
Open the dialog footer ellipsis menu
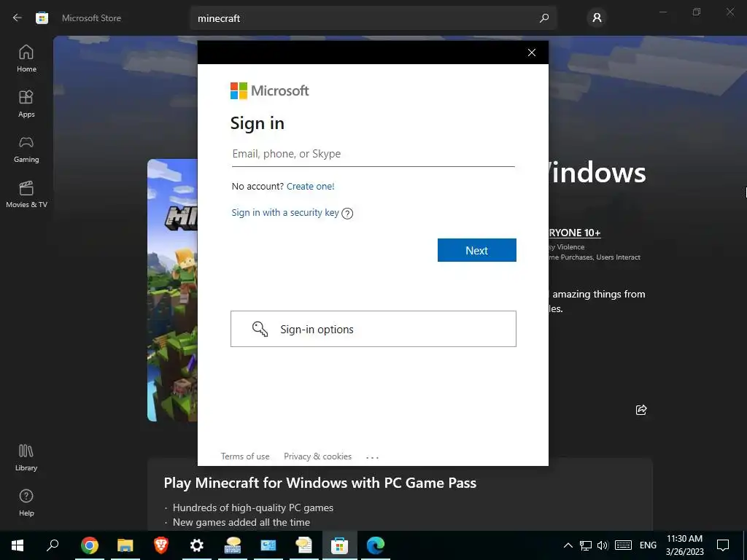click(372, 457)
